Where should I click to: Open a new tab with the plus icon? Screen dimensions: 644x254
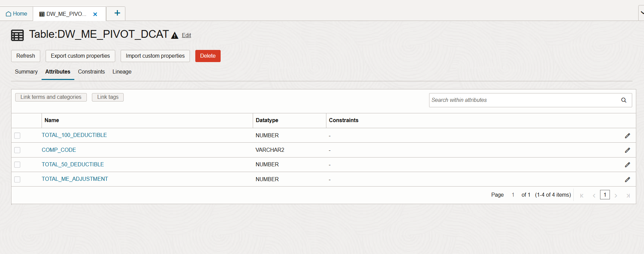117,13
